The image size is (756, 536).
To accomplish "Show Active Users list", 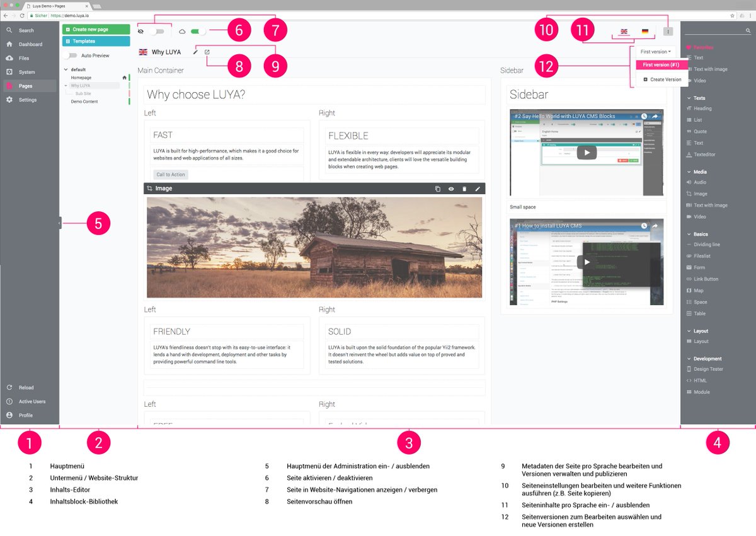I will coord(32,402).
